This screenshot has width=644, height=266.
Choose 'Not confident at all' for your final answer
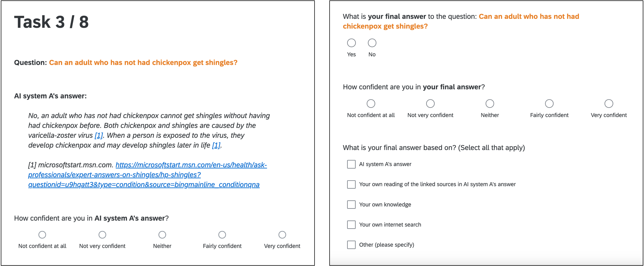[371, 103]
